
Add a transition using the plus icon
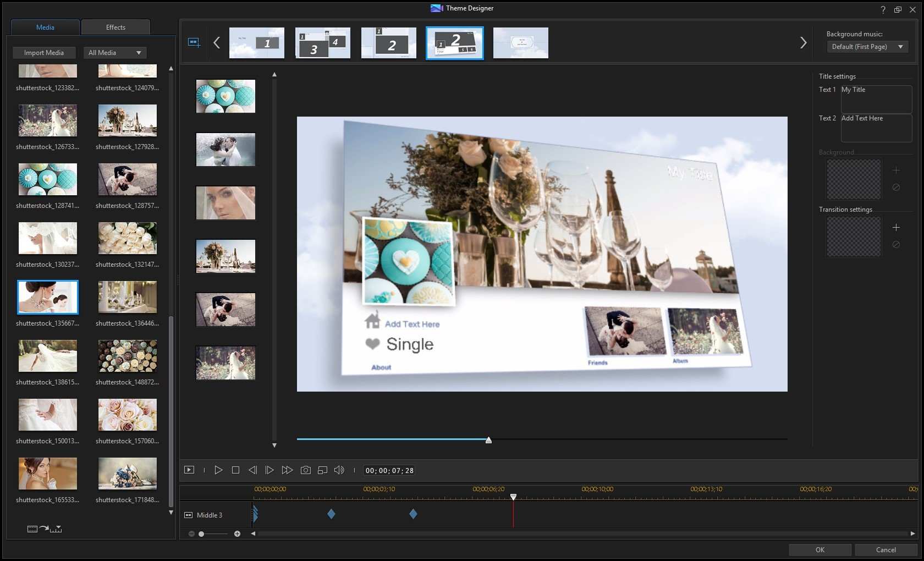896,227
